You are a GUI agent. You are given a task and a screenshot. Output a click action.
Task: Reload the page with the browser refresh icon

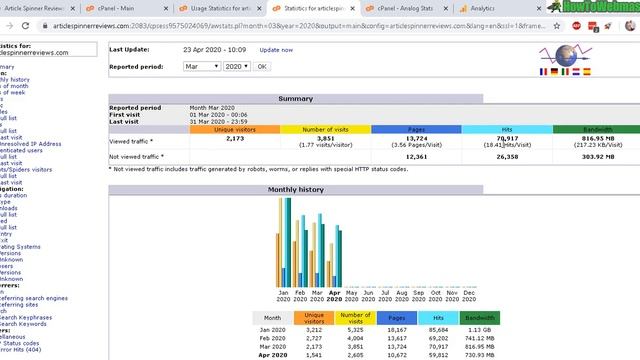pyautogui.click(x=25, y=26)
